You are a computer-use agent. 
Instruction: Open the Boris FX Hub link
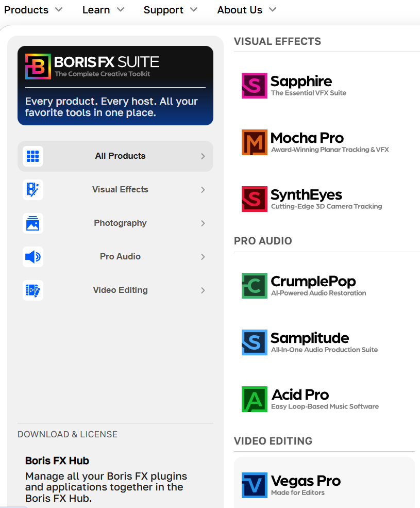(x=57, y=461)
